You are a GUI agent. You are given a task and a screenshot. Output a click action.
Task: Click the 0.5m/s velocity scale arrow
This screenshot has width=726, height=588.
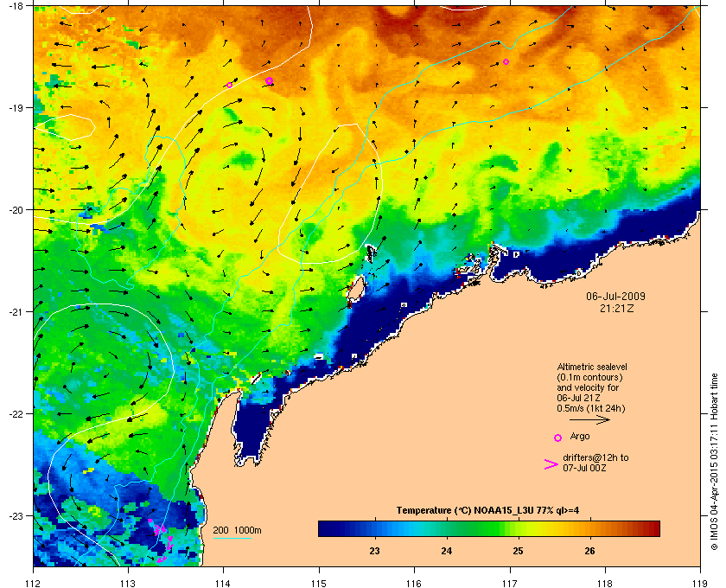point(589,420)
